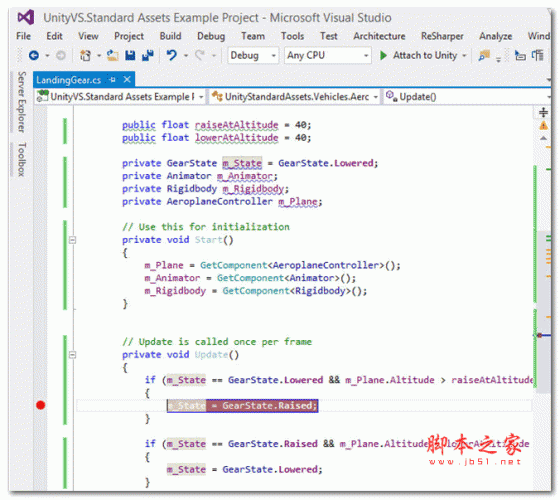Click the Save disk icon

click(130, 55)
